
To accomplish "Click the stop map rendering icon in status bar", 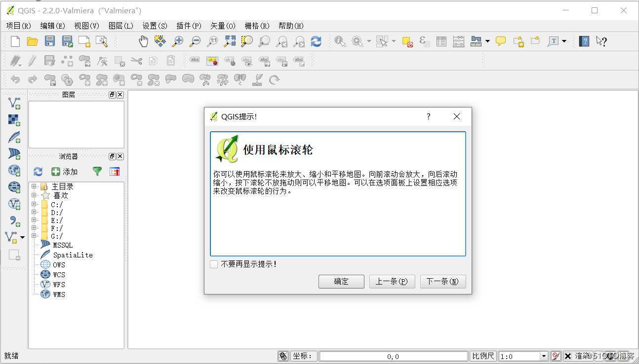I will (x=556, y=356).
